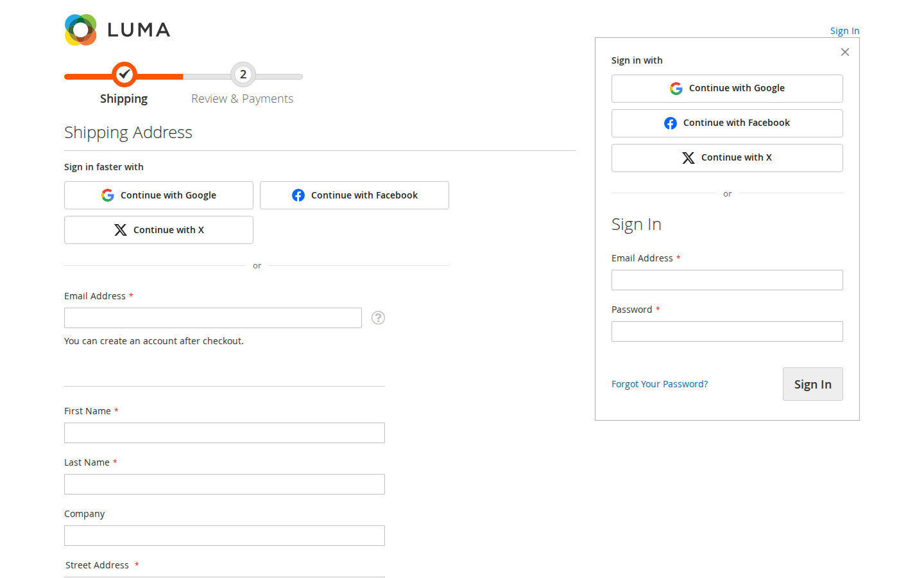Continue with Facebook in sign-in popup

click(x=727, y=123)
